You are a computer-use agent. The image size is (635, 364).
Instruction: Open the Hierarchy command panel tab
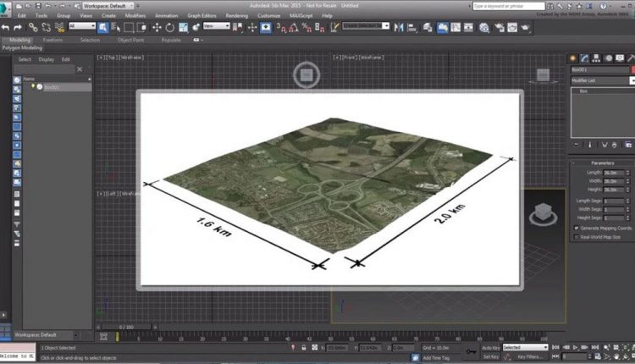[597, 58]
